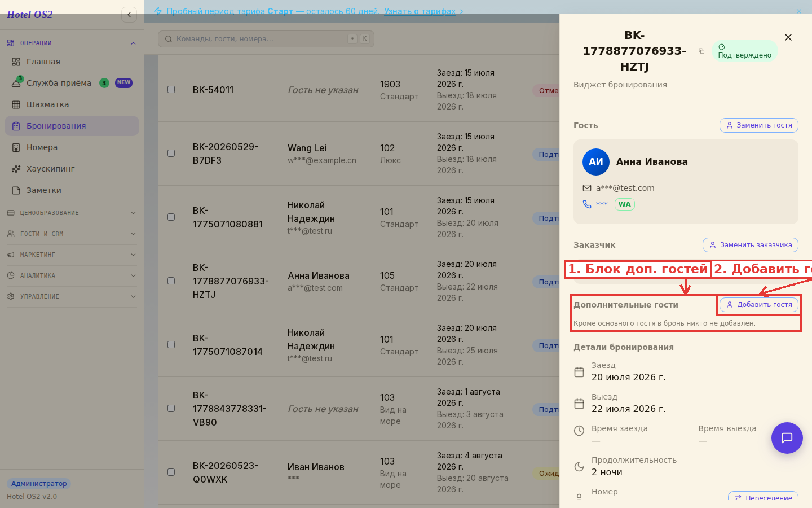Image resolution: width=812 pixels, height=508 pixels.
Task: Click the phone icon in guest card
Action: click(x=587, y=204)
